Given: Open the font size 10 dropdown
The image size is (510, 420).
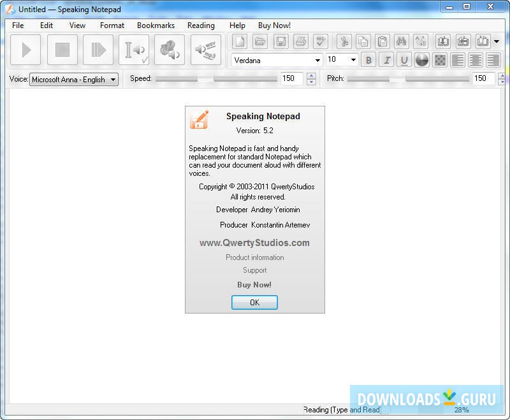Looking at the screenshot, I should click(x=353, y=60).
